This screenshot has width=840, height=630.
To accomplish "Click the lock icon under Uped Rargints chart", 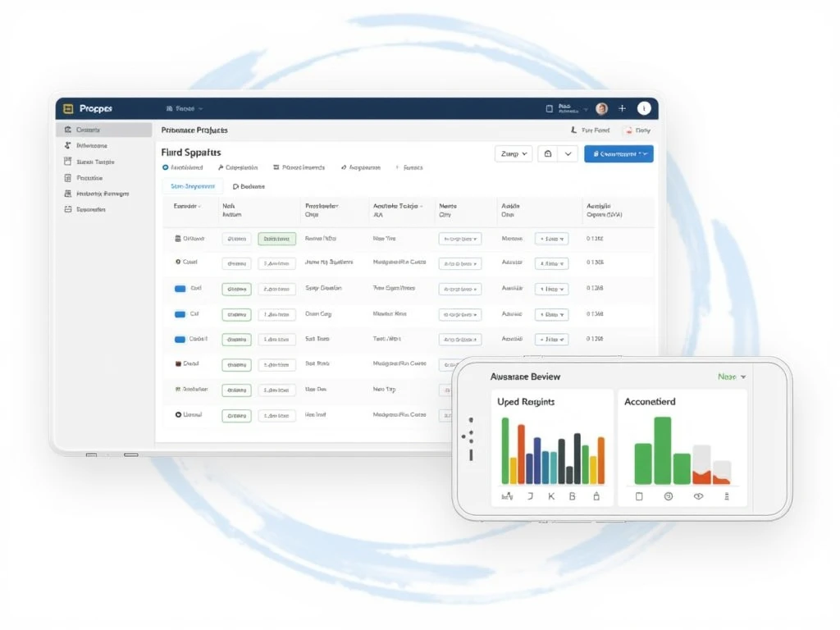I will (596, 496).
